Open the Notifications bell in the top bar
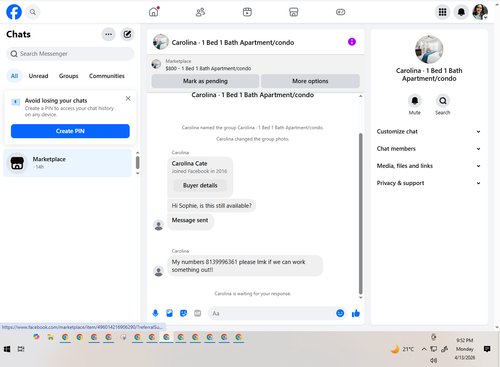This screenshot has height=367, width=500. tap(461, 12)
